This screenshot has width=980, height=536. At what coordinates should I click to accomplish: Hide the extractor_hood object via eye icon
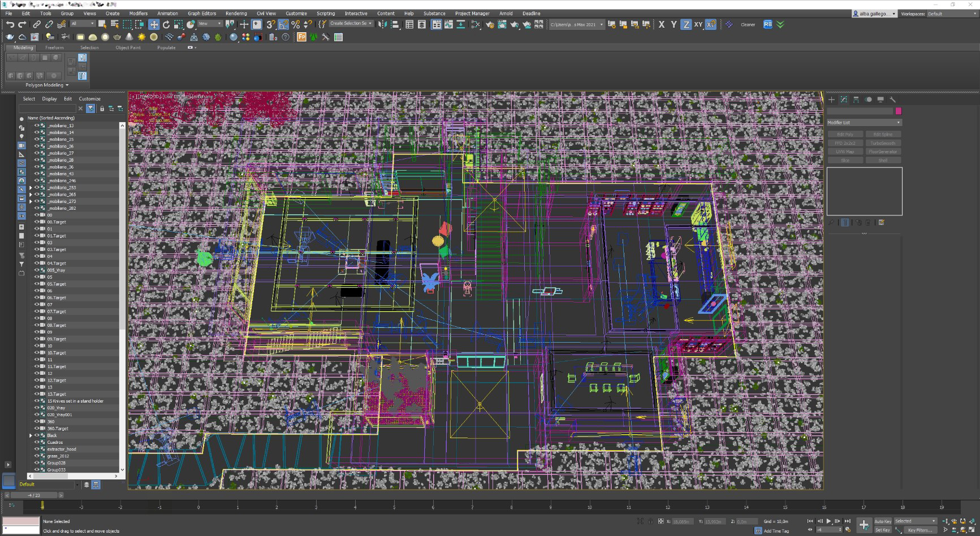click(37, 449)
